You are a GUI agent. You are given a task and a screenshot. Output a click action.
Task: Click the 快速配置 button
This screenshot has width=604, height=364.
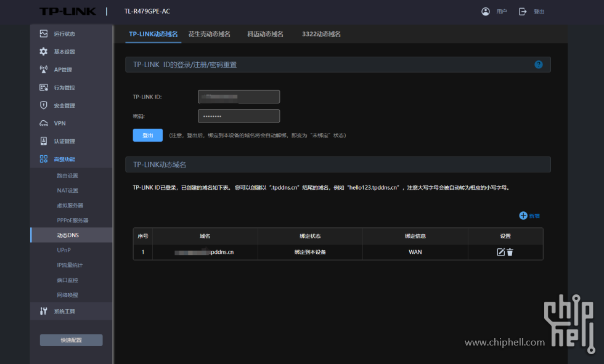pos(71,340)
